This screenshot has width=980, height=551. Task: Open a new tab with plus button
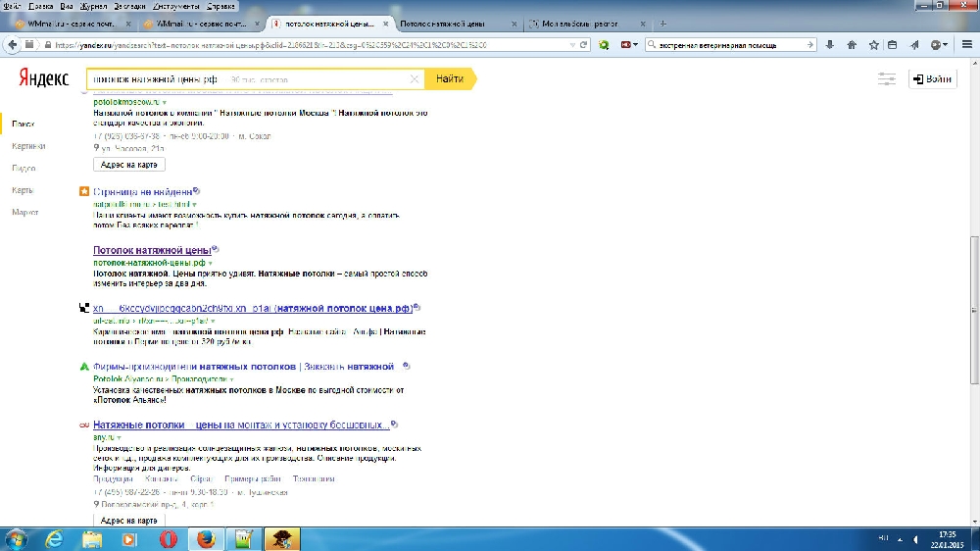(x=662, y=24)
